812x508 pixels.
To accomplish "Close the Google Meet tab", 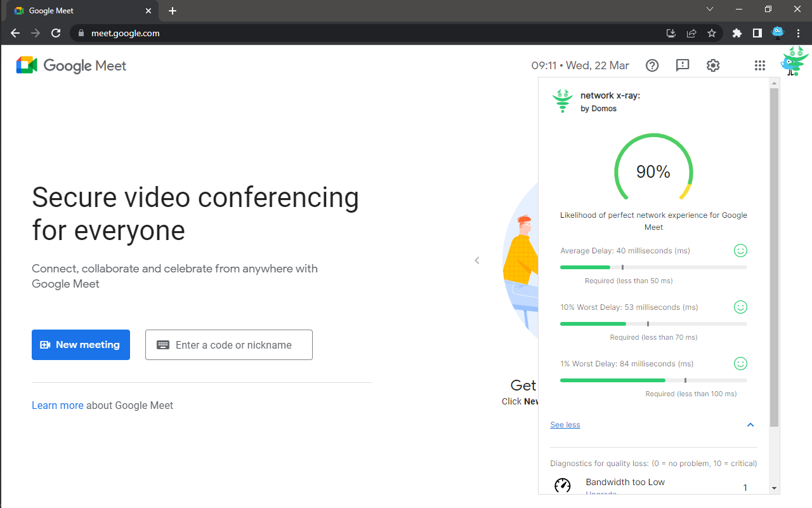I will (x=149, y=11).
